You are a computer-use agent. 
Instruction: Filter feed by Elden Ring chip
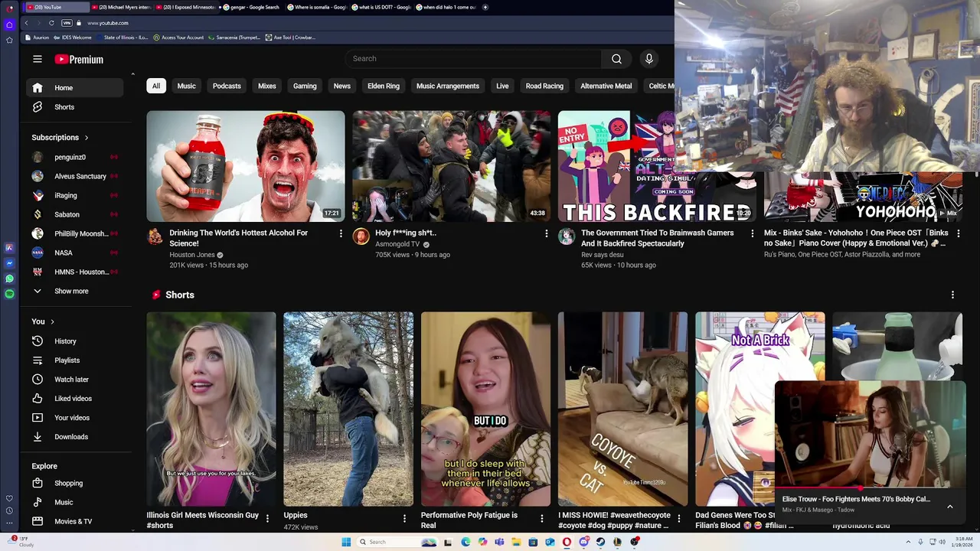pos(384,86)
